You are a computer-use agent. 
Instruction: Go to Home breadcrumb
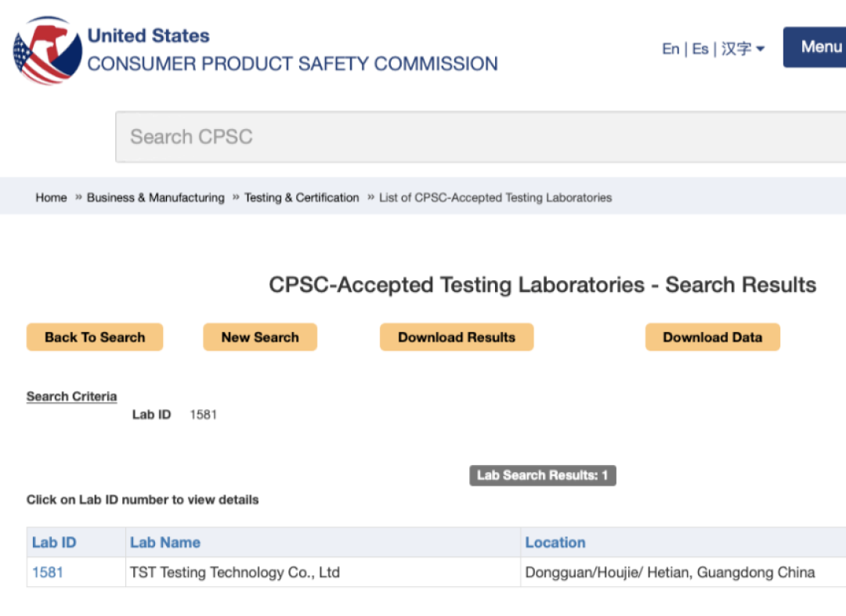coord(51,197)
